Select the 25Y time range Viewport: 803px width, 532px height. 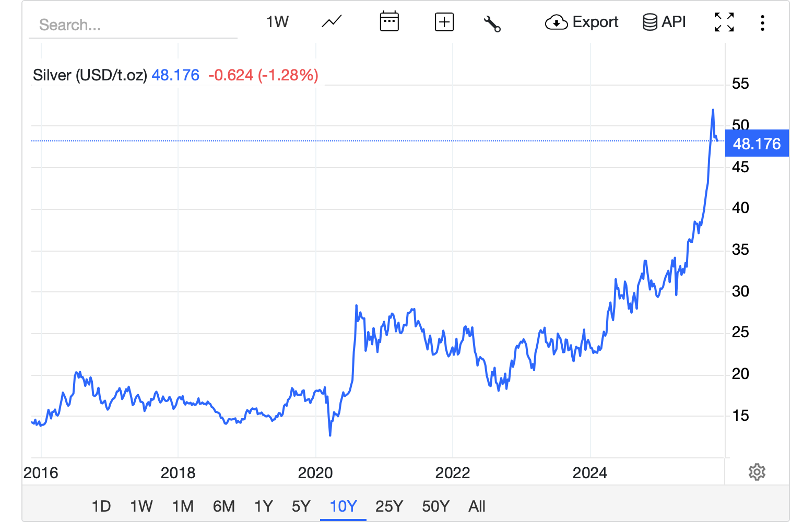pos(389,506)
